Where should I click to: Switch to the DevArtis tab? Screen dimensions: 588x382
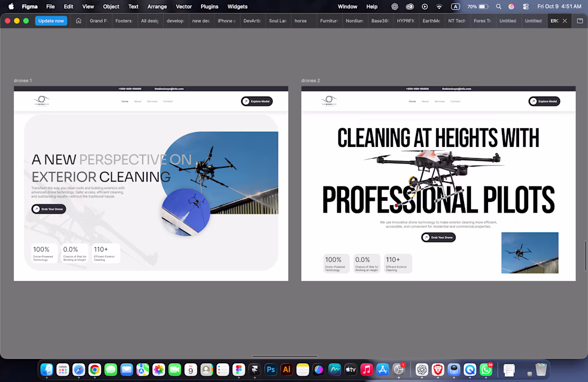click(252, 21)
